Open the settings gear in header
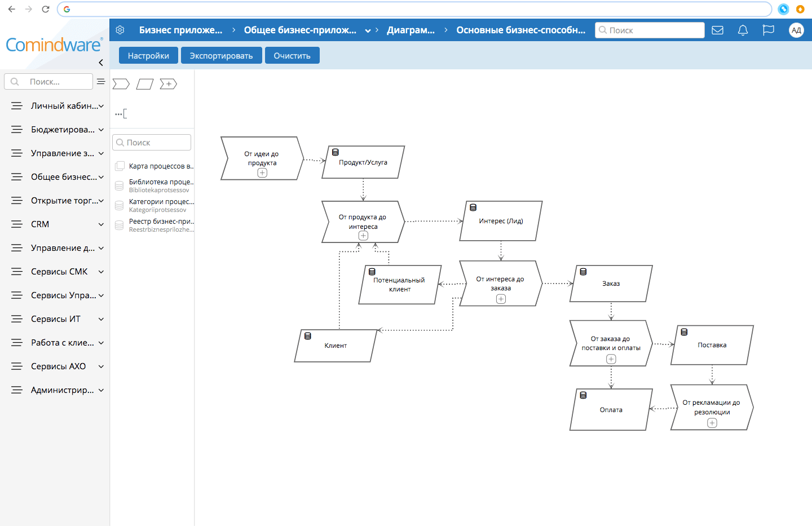812x526 pixels. click(120, 30)
